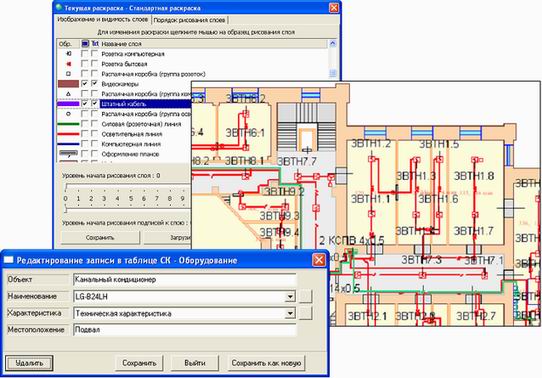This screenshot has width=542, height=378.
Task: Click Сохранить как новую button
Action: pyautogui.click(x=266, y=363)
